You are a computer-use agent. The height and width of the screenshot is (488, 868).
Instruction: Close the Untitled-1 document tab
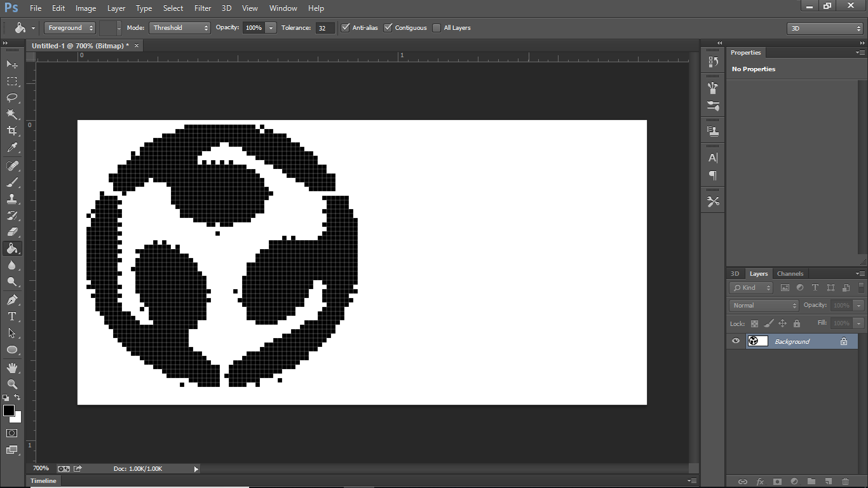pos(137,46)
